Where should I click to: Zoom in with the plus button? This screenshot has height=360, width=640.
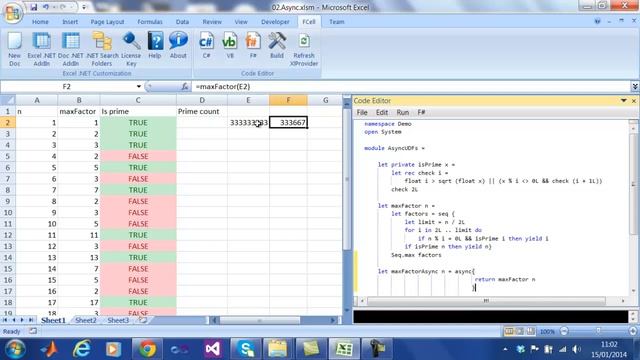pyautogui.click(x=633, y=331)
